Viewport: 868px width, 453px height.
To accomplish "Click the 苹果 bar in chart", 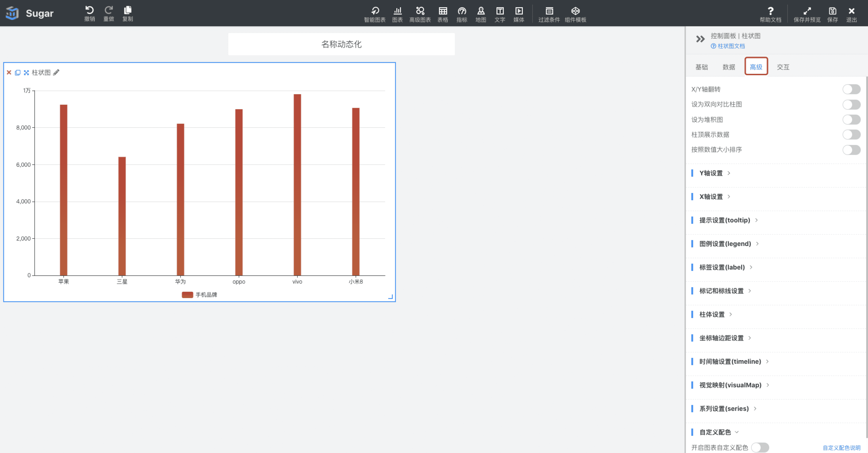I will click(x=64, y=190).
